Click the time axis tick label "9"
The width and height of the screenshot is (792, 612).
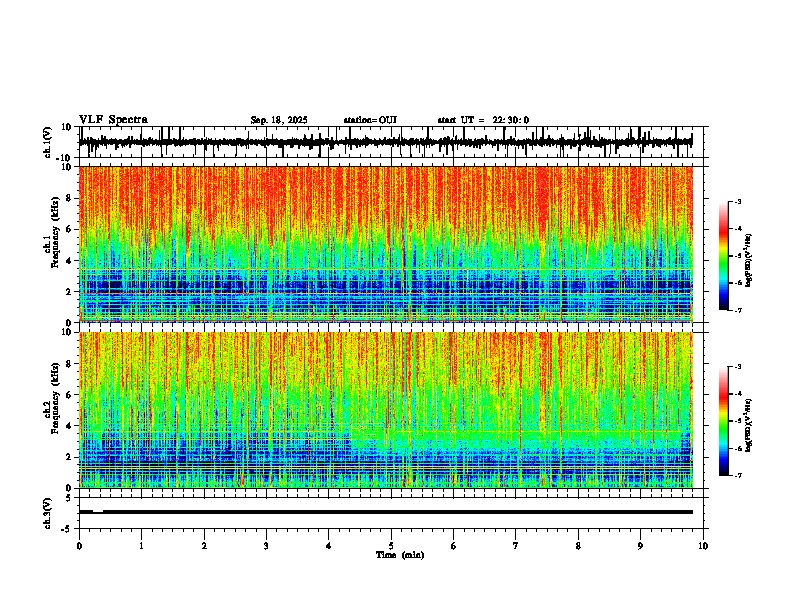coord(640,546)
